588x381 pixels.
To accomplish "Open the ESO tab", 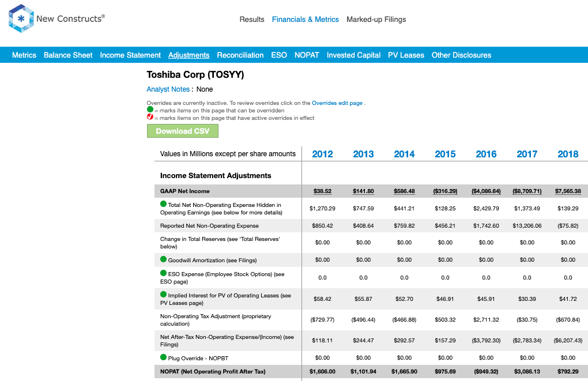I will coord(279,55).
